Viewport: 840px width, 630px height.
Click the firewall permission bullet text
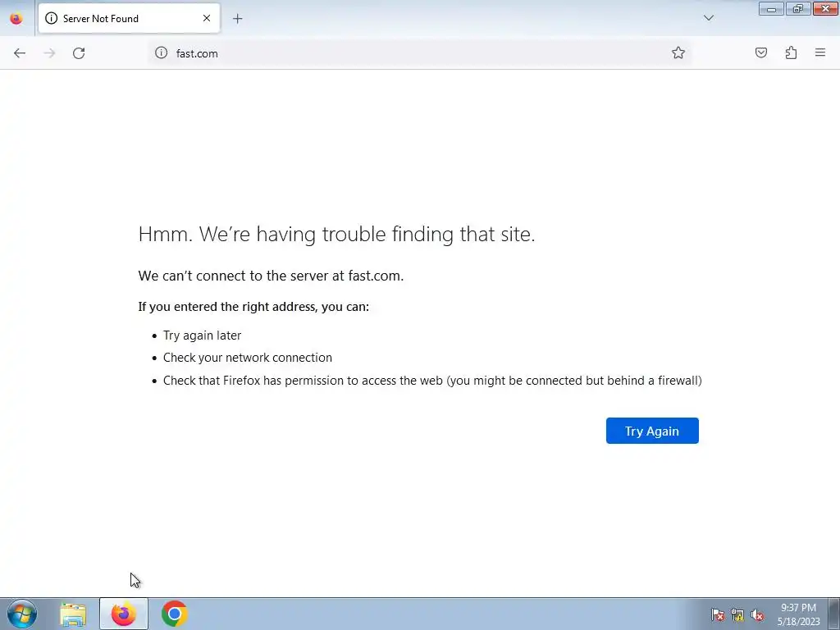tap(432, 381)
